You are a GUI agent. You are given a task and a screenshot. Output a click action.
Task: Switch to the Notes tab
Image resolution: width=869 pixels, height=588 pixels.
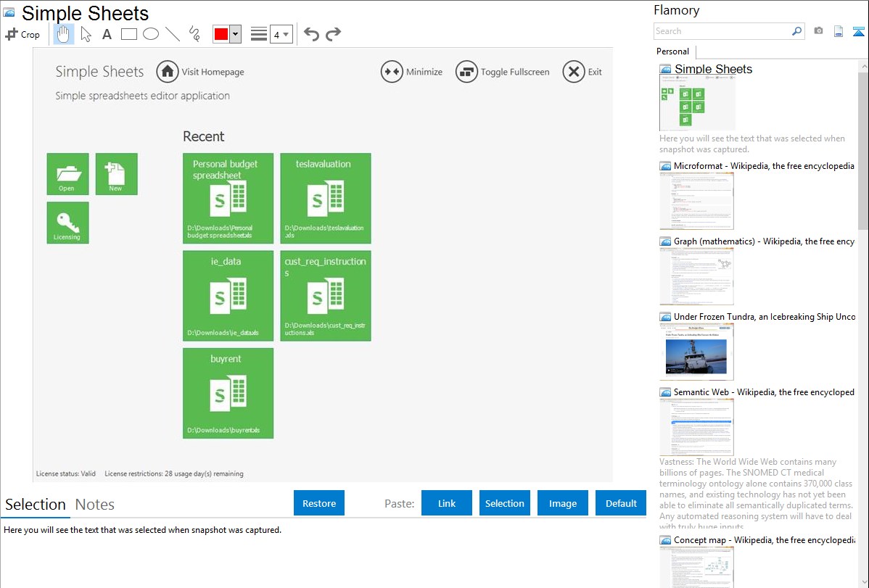click(95, 505)
